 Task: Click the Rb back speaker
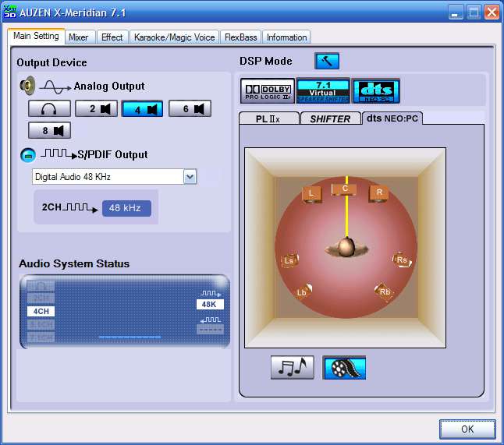(x=384, y=291)
